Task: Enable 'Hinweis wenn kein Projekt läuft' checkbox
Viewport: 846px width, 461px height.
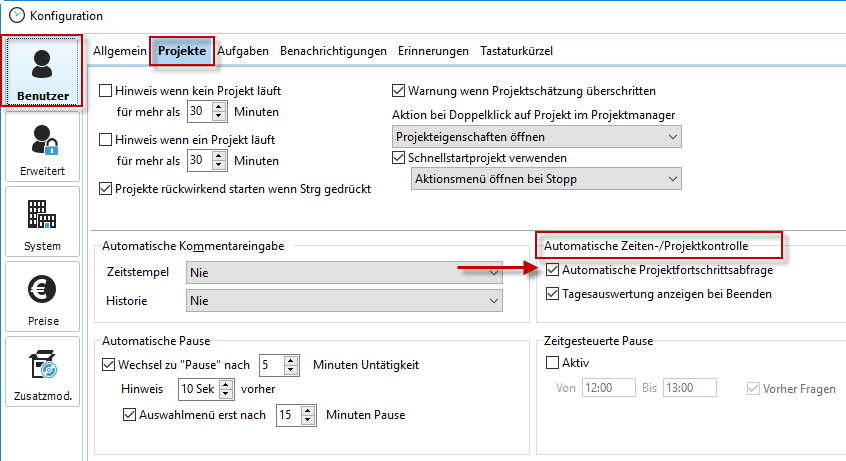Action: tap(106, 90)
